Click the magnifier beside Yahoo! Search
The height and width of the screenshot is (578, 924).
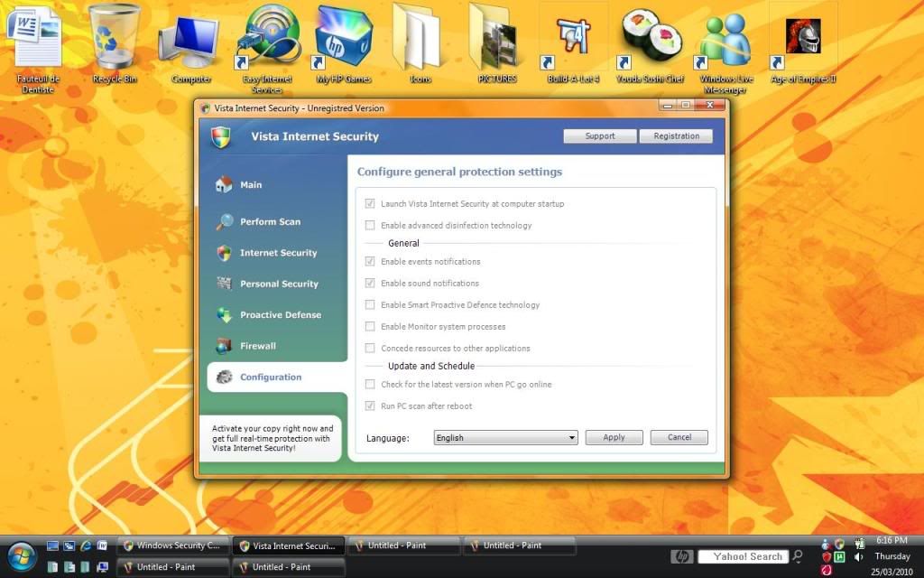point(798,556)
